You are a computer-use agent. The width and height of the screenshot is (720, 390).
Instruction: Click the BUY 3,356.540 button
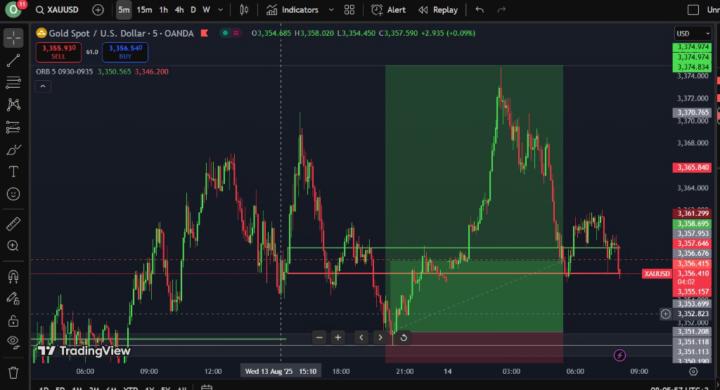[125, 52]
